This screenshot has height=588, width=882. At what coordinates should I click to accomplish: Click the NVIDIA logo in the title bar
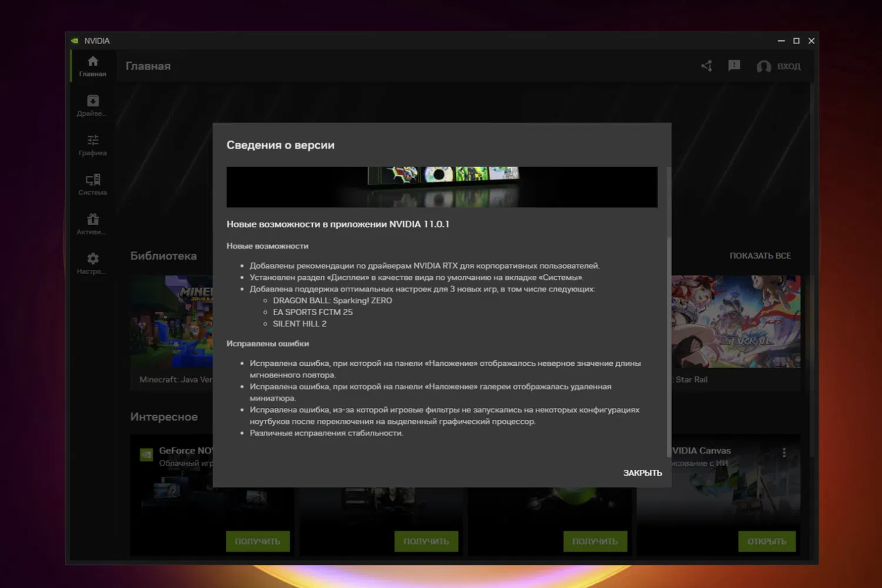tap(75, 41)
